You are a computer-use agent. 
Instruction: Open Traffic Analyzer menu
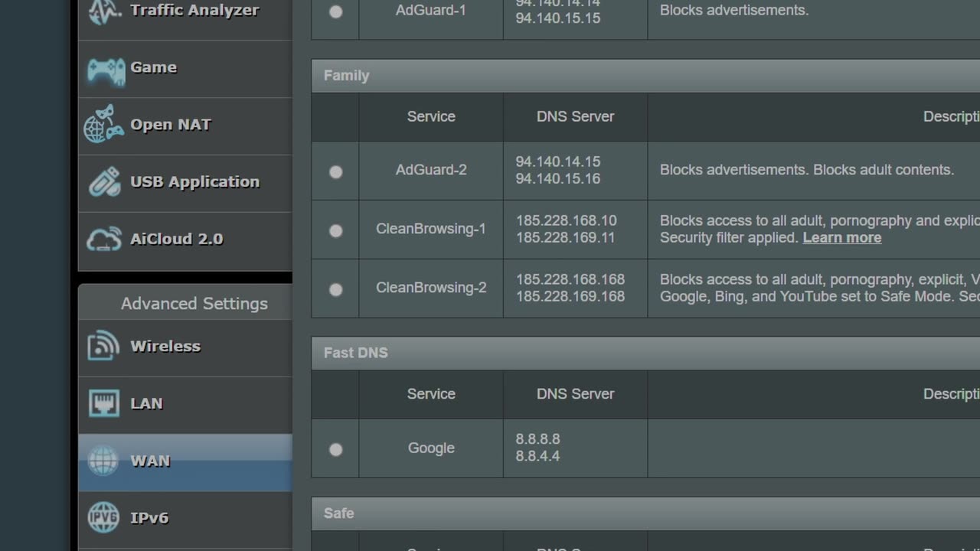(x=185, y=11)
